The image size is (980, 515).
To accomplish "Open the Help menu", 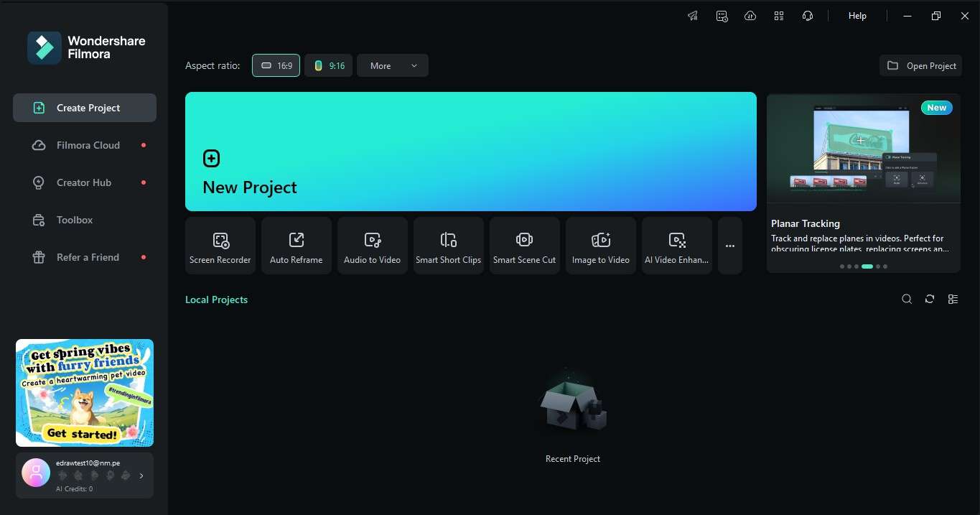I will click(x=857, y=16).
